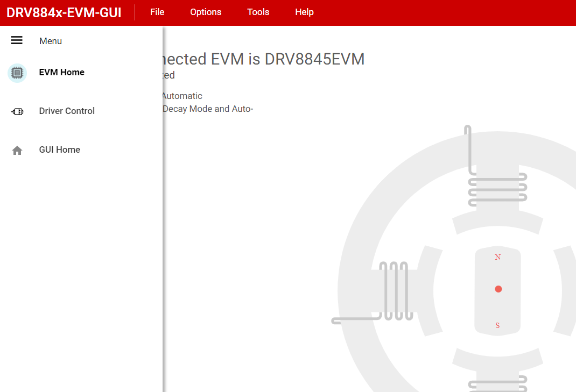Click the top stator coil winding
Image resolution: width=576 pixels, height=392 pixels.
coord(497,189)
